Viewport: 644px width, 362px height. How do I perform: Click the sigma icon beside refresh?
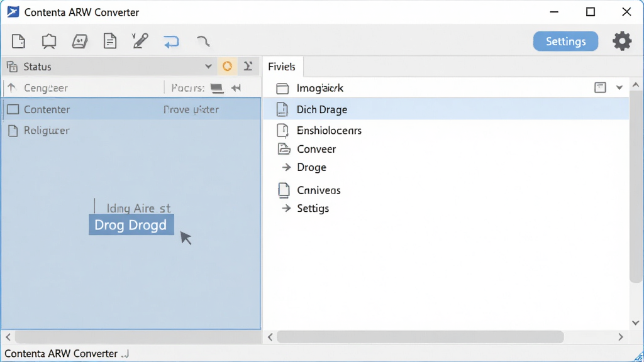[248, 66]
